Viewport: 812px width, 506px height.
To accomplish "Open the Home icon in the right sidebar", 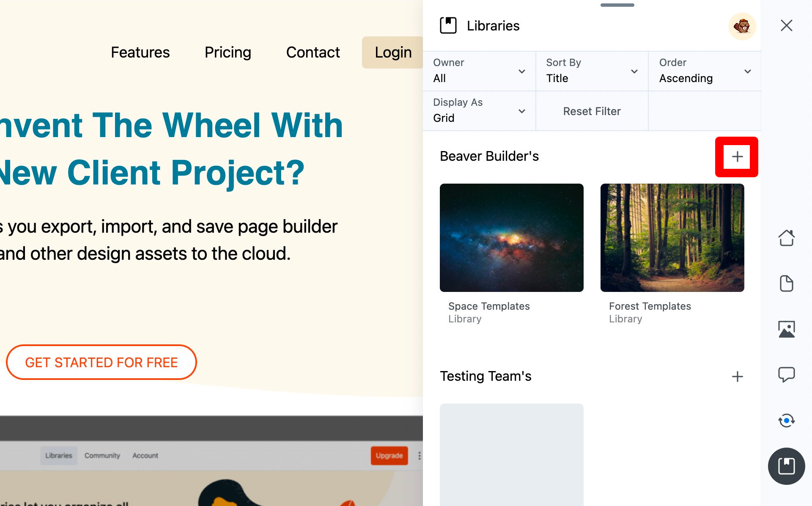I will click(786, 238).
